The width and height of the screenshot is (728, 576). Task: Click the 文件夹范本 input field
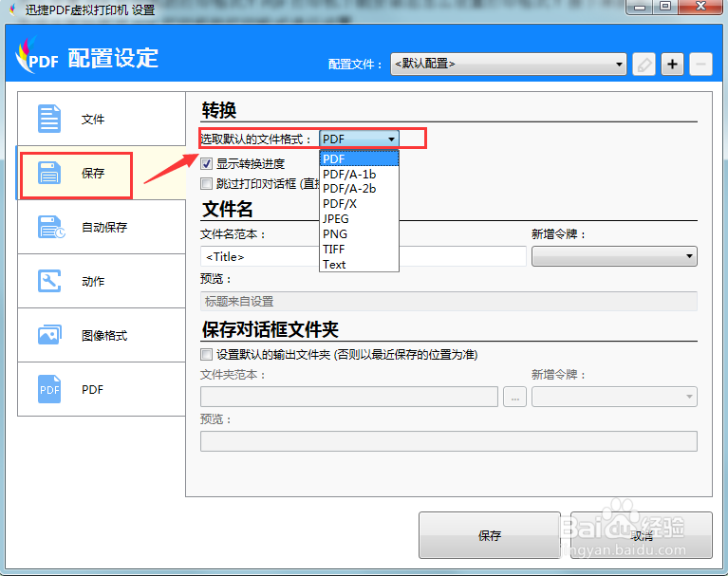(349, 397)
